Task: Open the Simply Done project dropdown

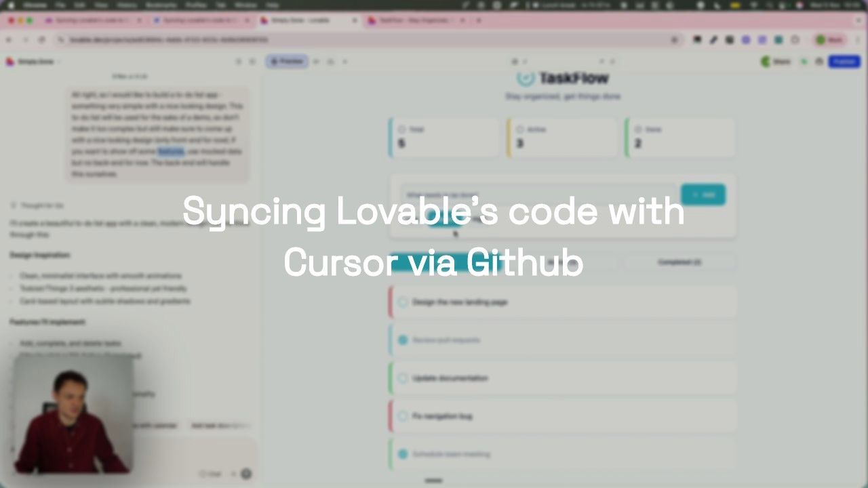Action: 34,62
